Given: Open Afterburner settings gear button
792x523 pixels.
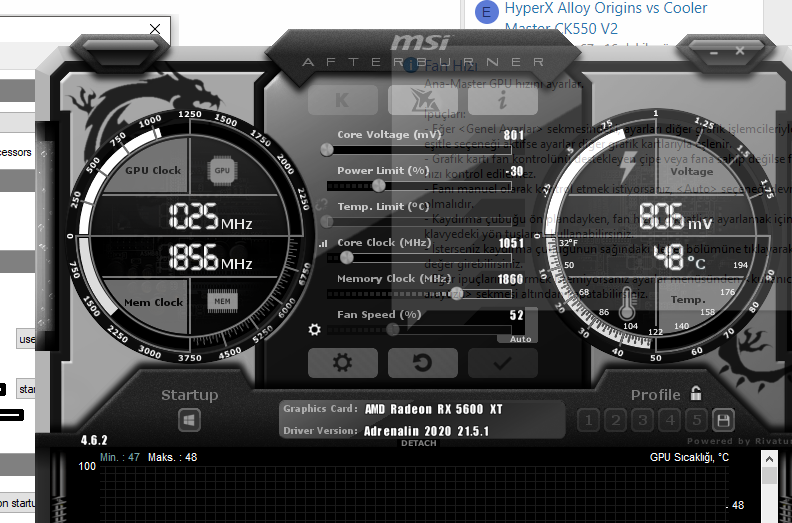Looking at the screenshot, I should (342, 363).
